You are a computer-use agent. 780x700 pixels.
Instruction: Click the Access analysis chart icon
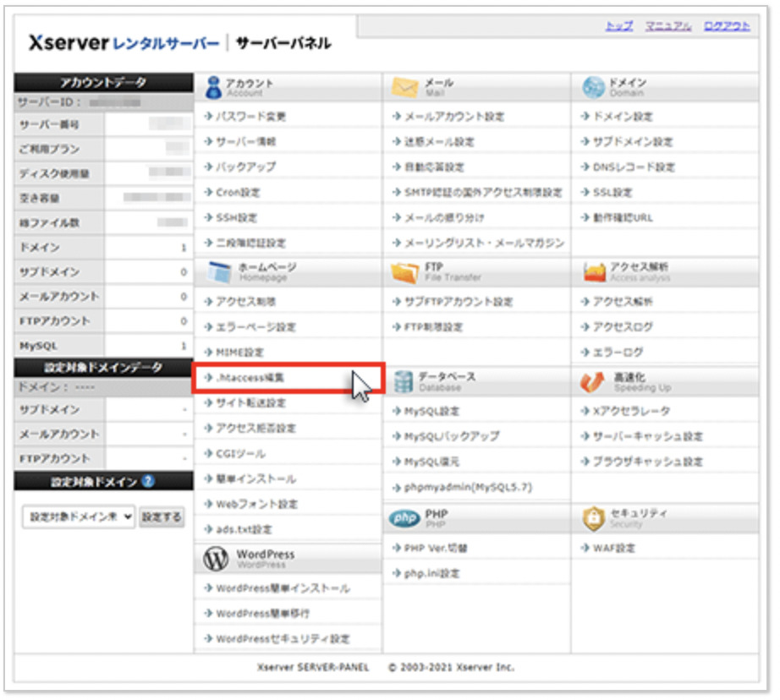click(595, 272)
